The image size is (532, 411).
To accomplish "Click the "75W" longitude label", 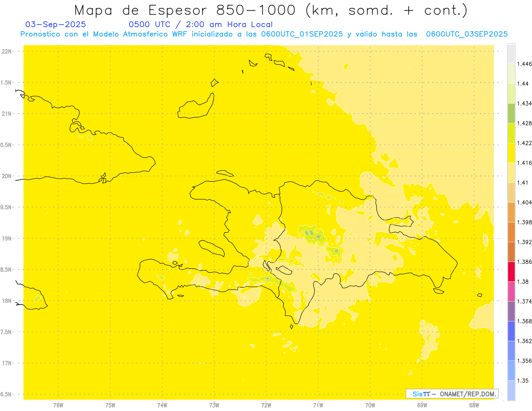I will (x=110, y=405).
